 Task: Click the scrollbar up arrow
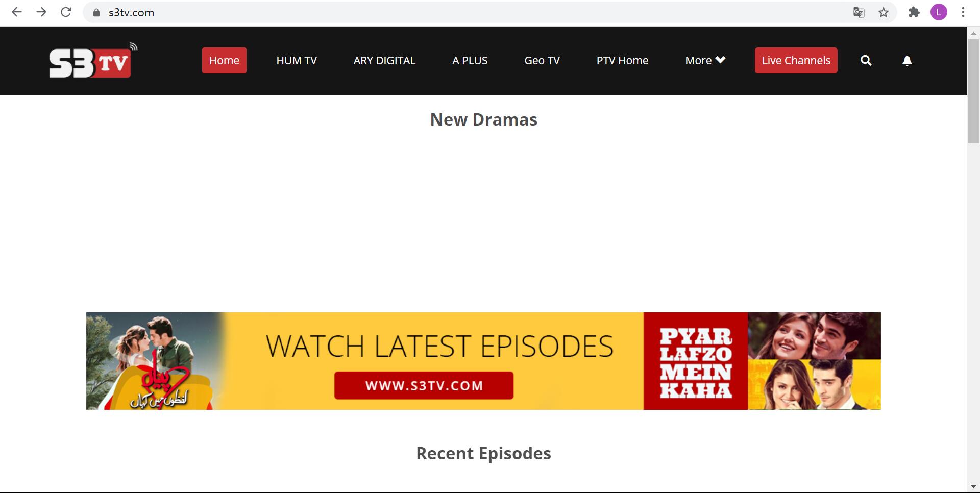click(973, 33)
